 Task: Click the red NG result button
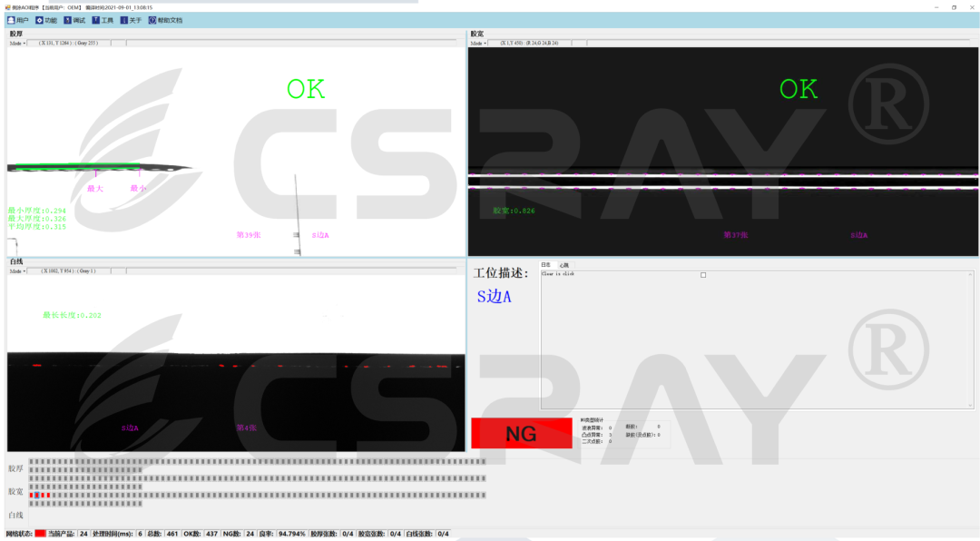click(x=521, y=434)
